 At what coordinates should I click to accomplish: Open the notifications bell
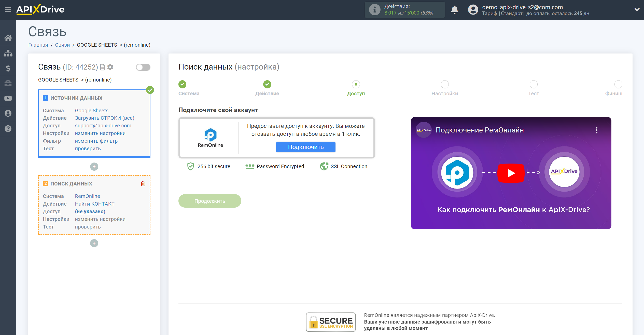pyautogui.click(x=454, y=10)
